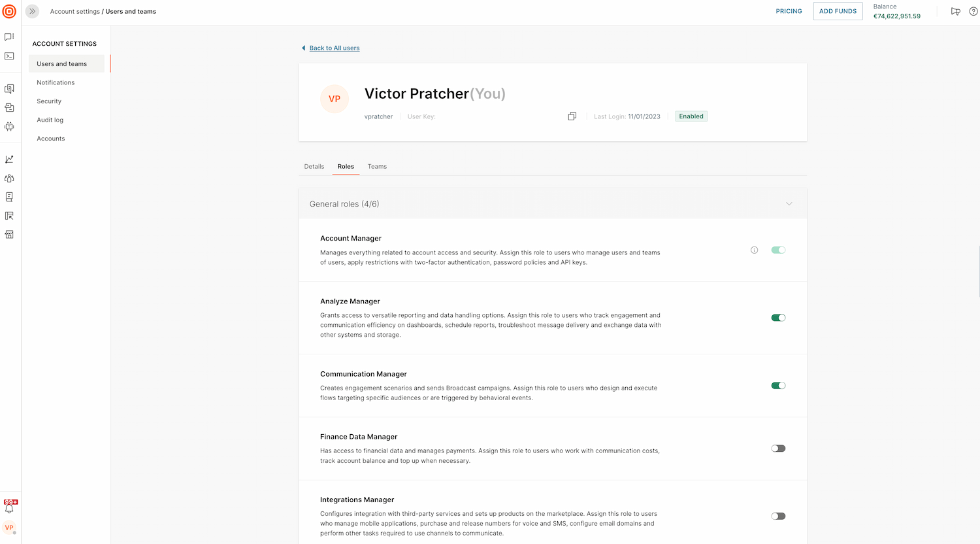Disable the Analyze Manager role toggle
This screenshot has width=980, height=544.
pos(778,318)
